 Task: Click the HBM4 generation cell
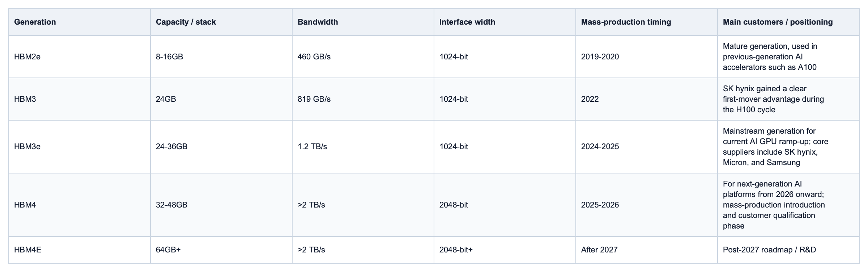(80, 205)
